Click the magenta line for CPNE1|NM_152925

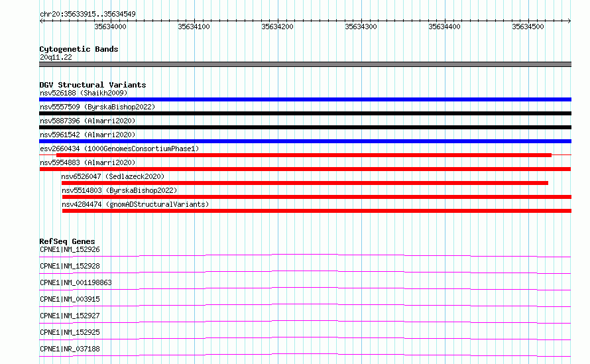tap(305, 338)
